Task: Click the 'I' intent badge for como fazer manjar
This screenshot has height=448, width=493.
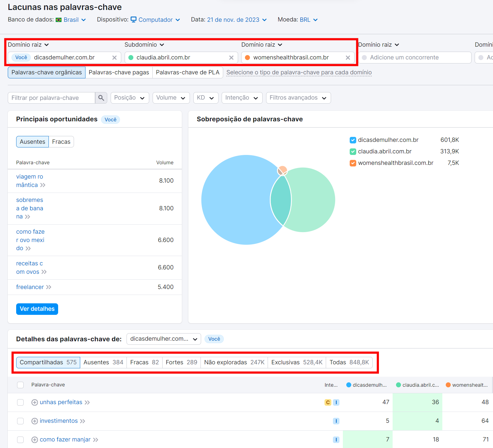Action: (336, 440)
